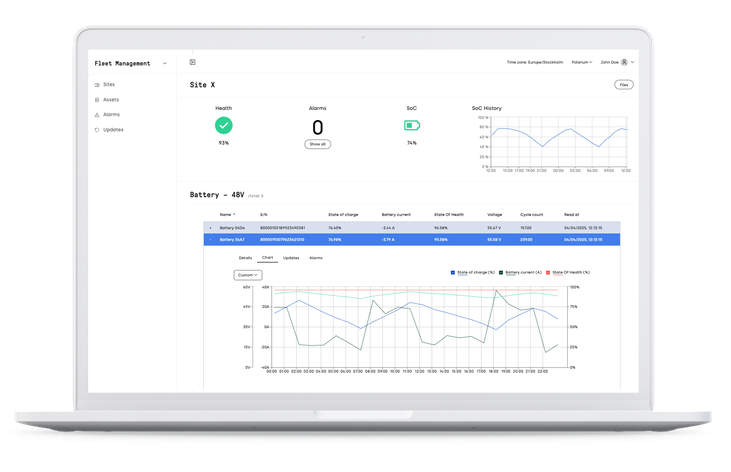Image resolution: width=731 pixels, height=472 pixels.
Task: Click the Show all alarms button
Action: point(317,144)
